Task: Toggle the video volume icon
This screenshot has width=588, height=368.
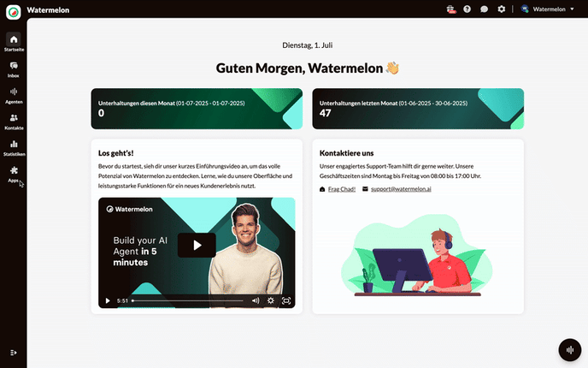Action: pyautogui.click(x=256, y=300)
